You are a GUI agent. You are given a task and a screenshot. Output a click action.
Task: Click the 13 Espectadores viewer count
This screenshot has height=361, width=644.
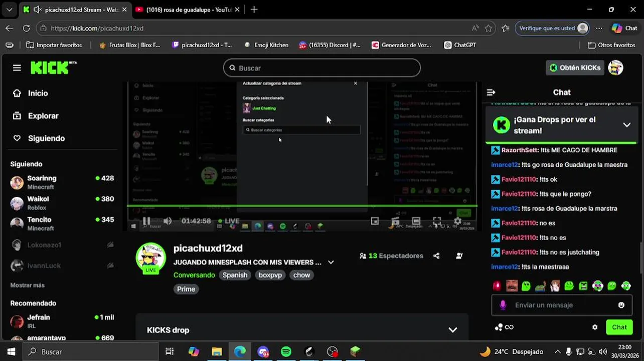pos(392,256)
